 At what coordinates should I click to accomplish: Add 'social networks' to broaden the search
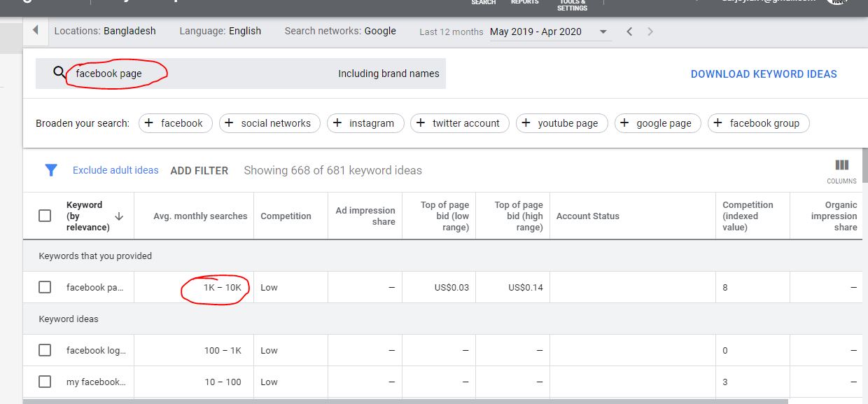[x=269, y=123]
